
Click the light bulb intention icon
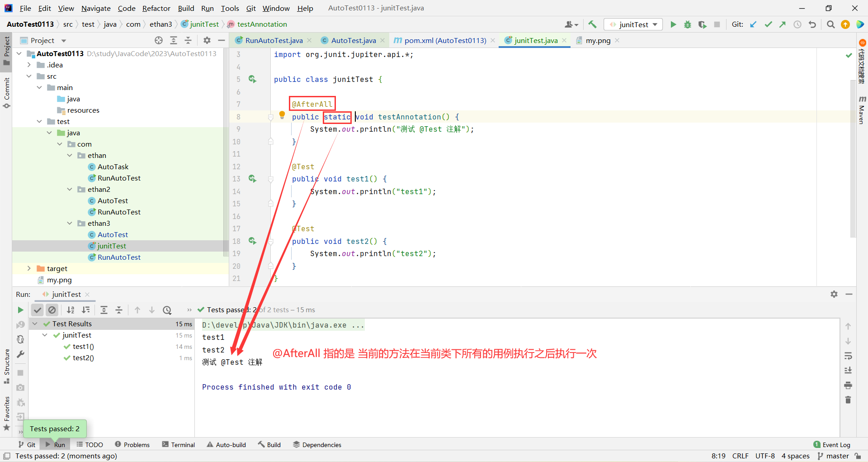[x=282, y=115]
